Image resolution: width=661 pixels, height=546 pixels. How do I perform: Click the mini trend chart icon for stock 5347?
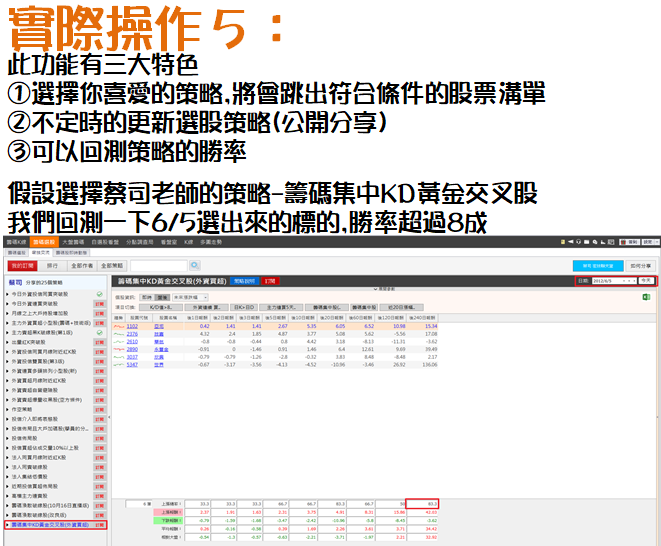pyautogui.click(x=119, y=365)
